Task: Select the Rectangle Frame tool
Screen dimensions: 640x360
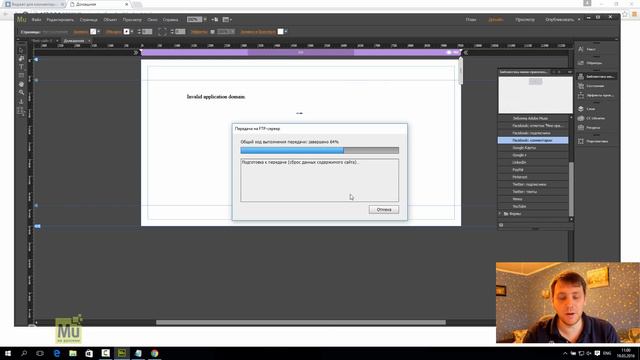Action: [x=21, y=76]
